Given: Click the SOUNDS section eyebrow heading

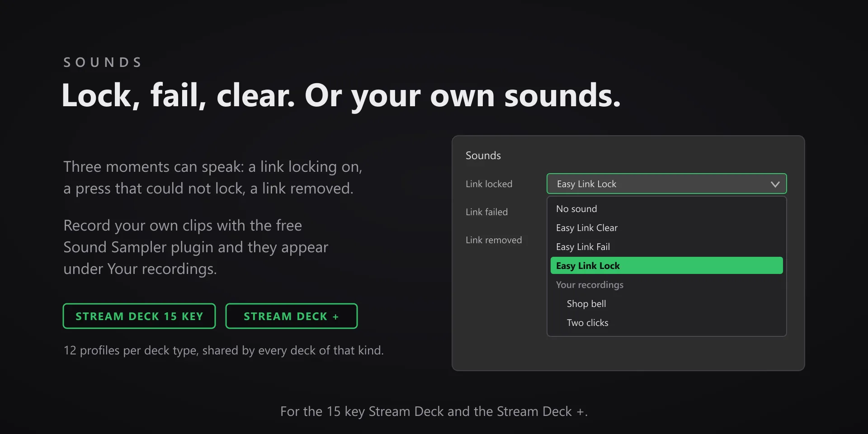Looking at the screenshot, I should tap(103, 62).
